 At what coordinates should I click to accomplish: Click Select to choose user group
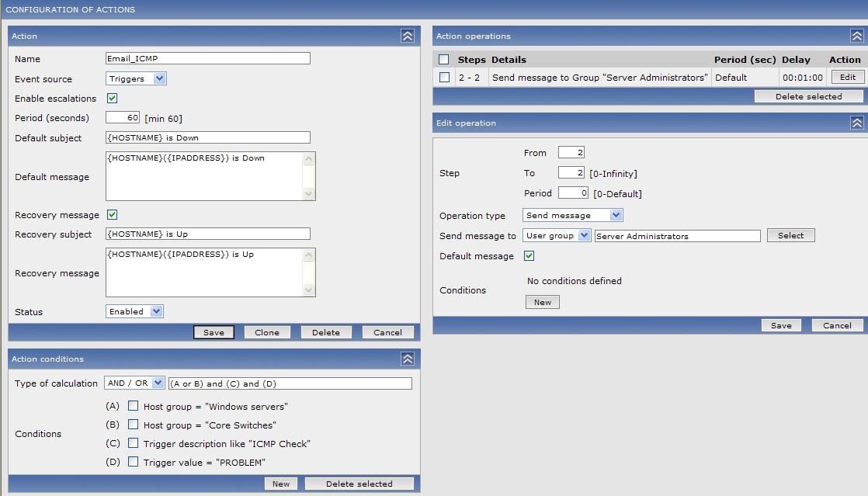(790, 235)
